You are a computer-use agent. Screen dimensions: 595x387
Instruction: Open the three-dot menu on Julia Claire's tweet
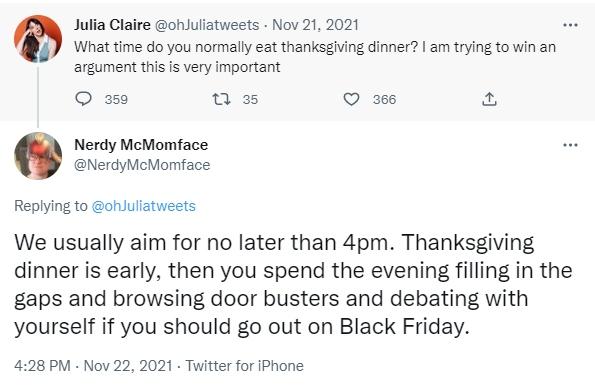[570, 25]
